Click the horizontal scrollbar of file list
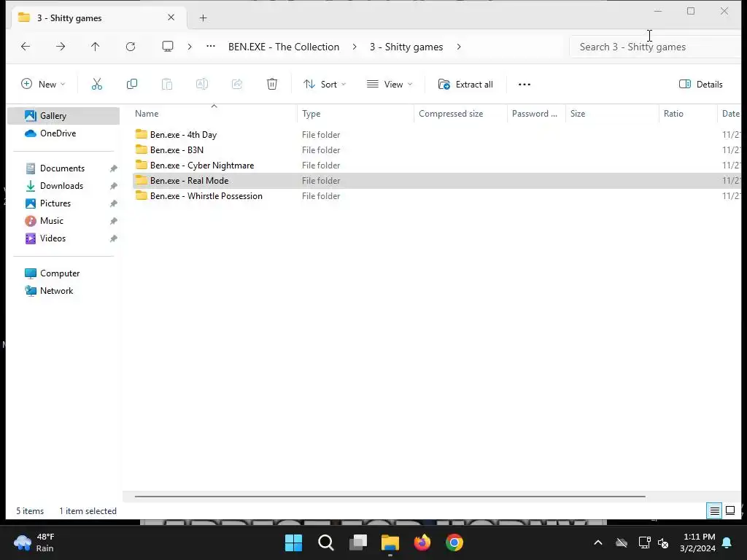This screenshot has height=560, width=747. 390,497
